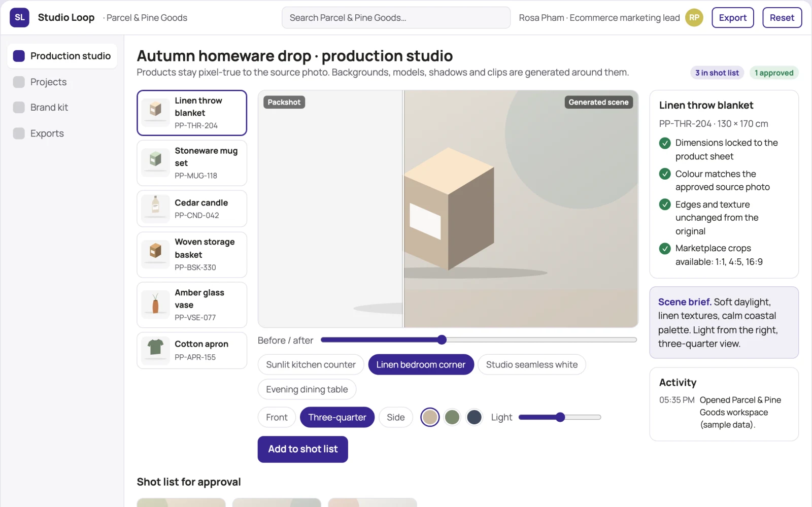
Task: Select the Stoneware mug set product icon
Action: tap(155, 163)
